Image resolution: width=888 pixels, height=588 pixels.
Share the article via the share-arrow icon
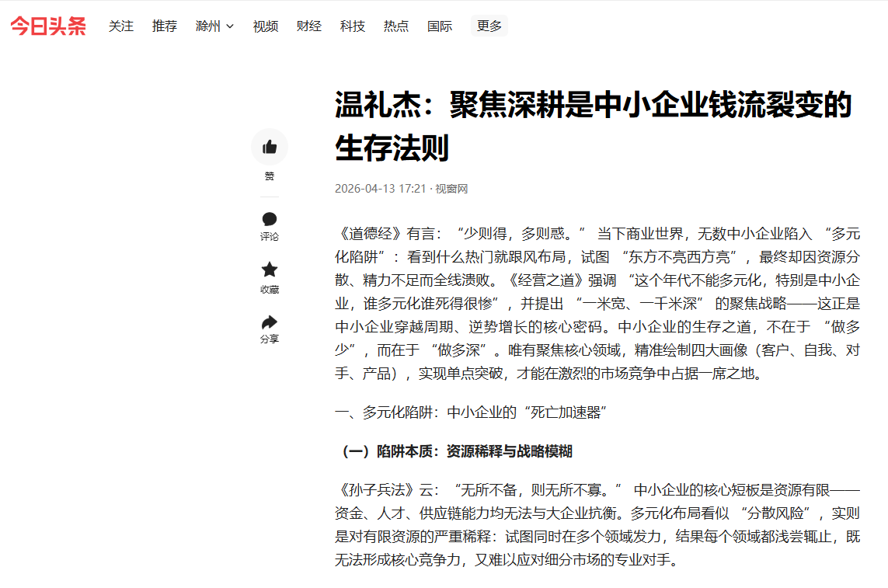270,320
